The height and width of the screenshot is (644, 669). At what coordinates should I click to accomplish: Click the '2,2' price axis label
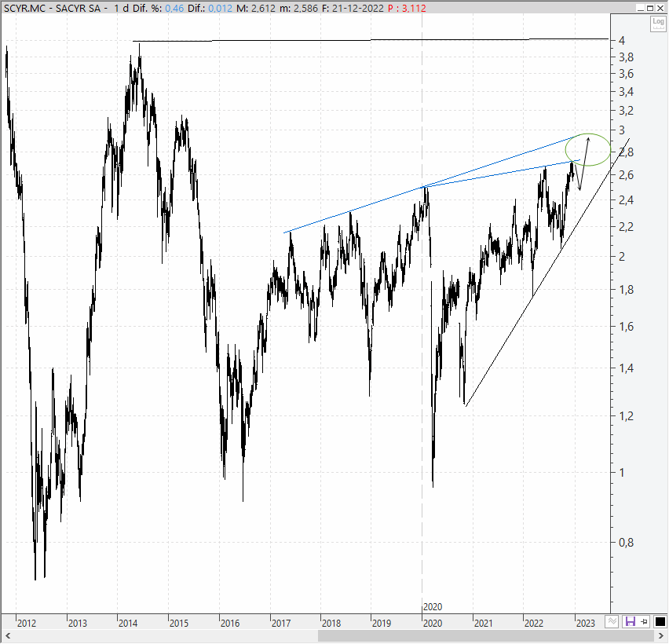point(626,227)
